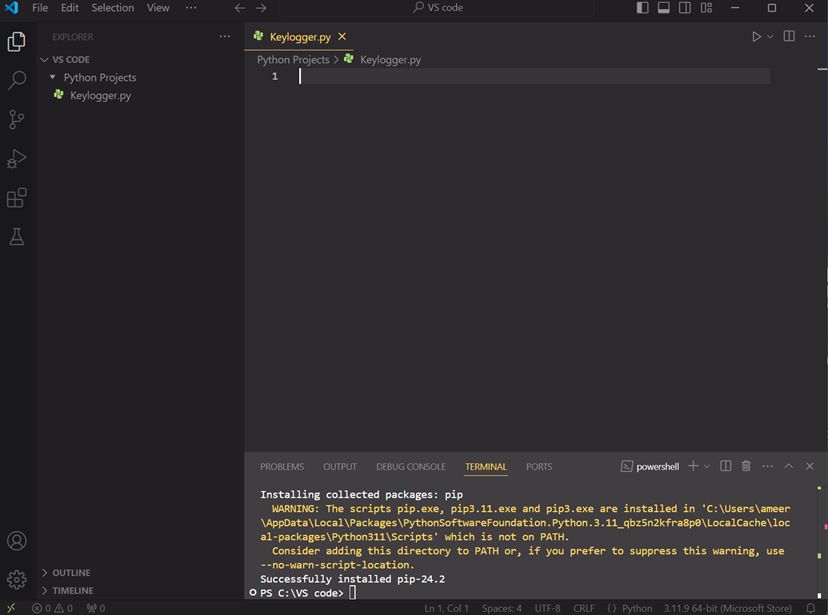Click the New Terminal plus icon
The width and height of the screenshot is (828, 615).
click(693, 466)
